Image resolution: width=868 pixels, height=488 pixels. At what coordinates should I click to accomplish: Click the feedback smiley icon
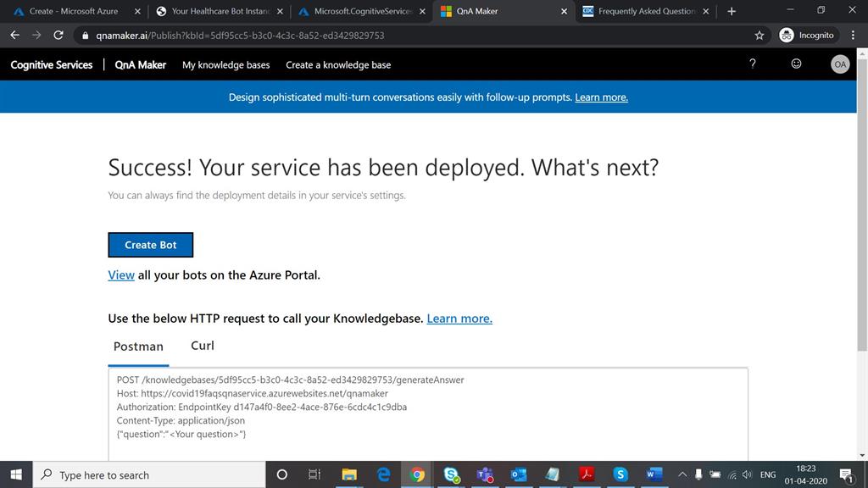pyautogui.click(x=795, y=64)
